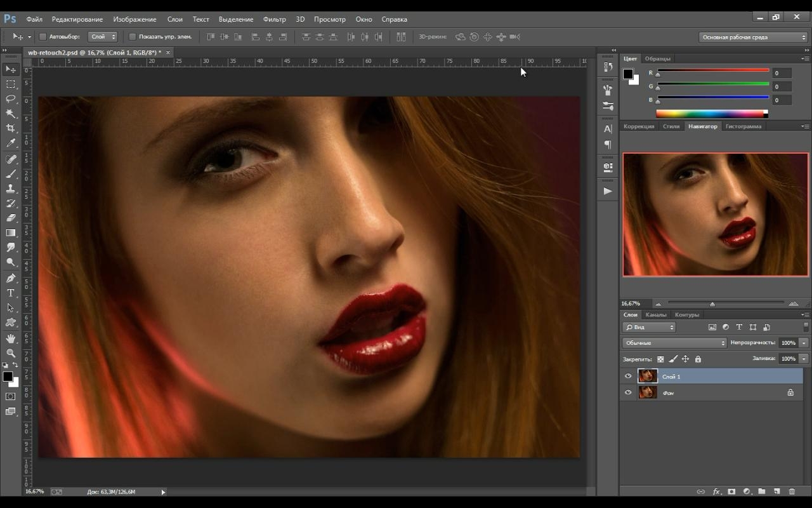Click the color spectrum ramp
The width and height of the screenshot is (812, 508).
tap(712, 114)
